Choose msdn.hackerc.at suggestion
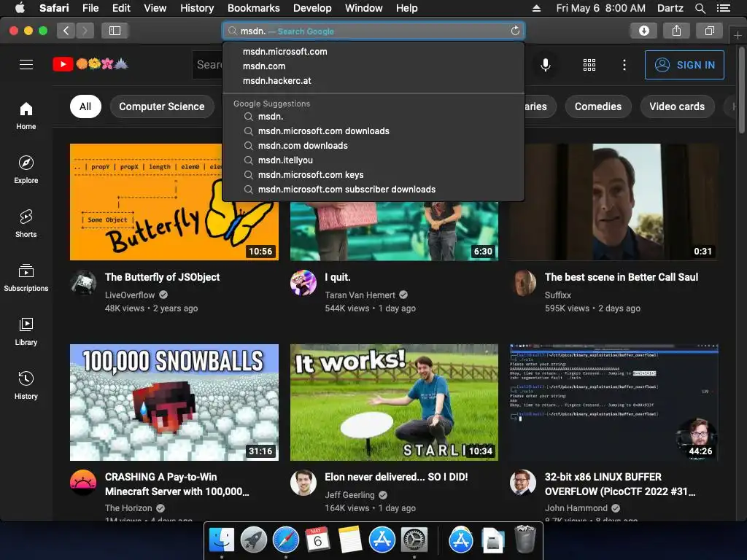Viewport: 747px width, 560px height. [373, 81]
